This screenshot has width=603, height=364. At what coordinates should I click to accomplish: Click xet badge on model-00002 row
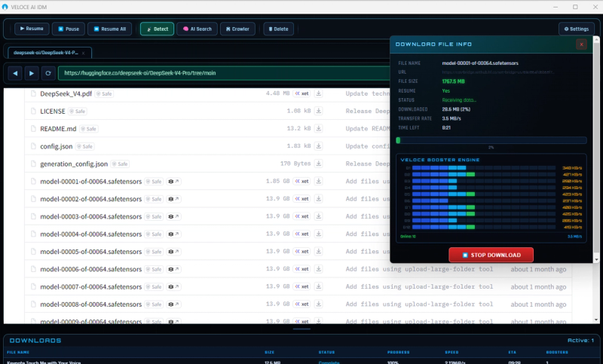point(302,199)
